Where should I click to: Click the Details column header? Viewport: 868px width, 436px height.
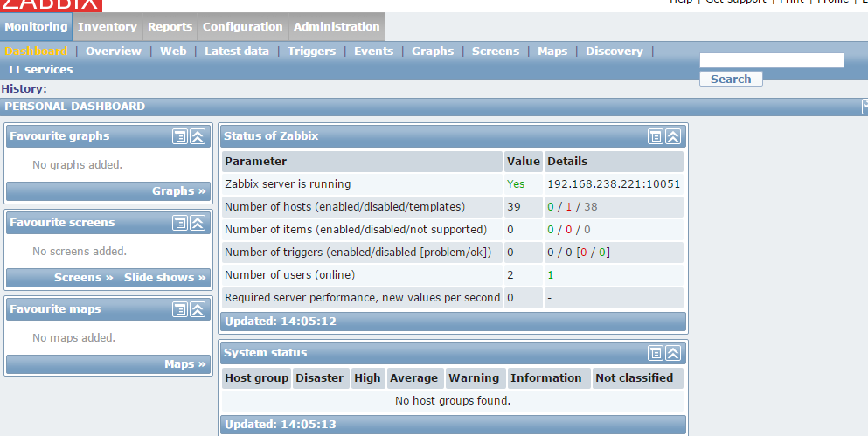tap(614, 162)
